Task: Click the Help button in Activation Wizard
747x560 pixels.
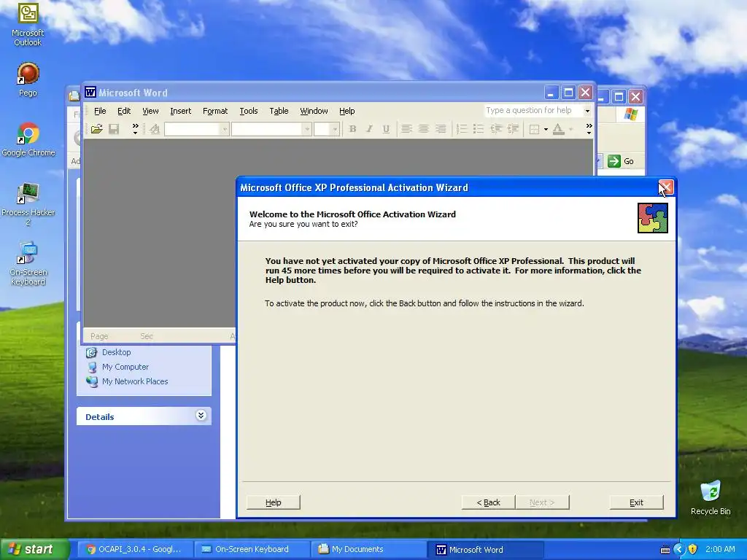Action: (x=274, y=502)
